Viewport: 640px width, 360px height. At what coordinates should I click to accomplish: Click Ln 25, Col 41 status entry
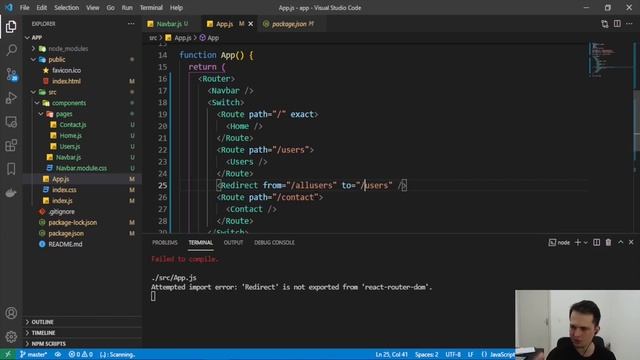coord(391,354)
